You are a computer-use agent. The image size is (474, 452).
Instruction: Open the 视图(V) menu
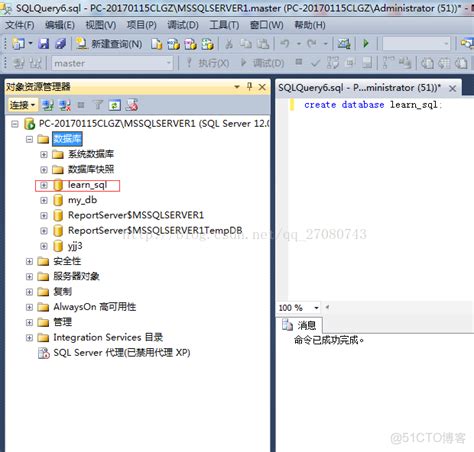[101, 25]
